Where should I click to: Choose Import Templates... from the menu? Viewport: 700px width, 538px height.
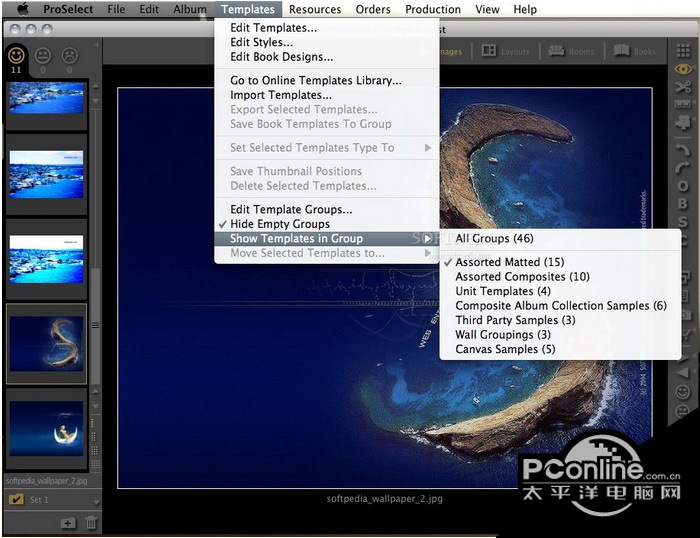(x=280, y=95)
